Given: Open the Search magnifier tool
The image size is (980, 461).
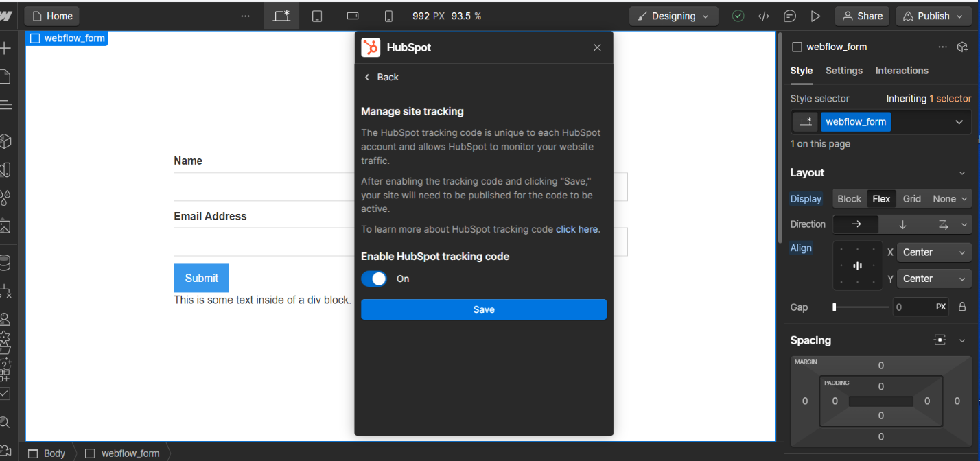Looking at the screenshot, I should [5, 423].
